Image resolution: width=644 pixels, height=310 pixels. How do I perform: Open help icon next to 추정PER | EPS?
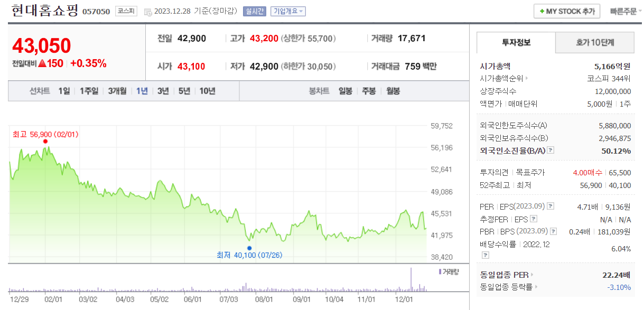coord(534,219)
